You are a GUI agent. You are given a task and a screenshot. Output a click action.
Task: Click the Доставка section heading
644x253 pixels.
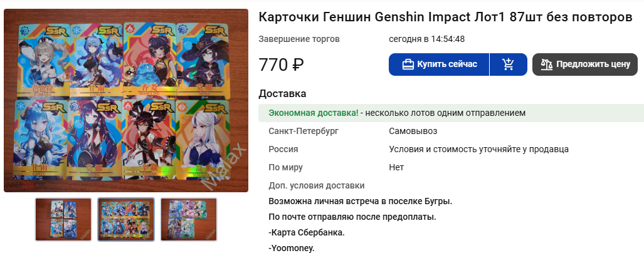(x=282, y=93)
